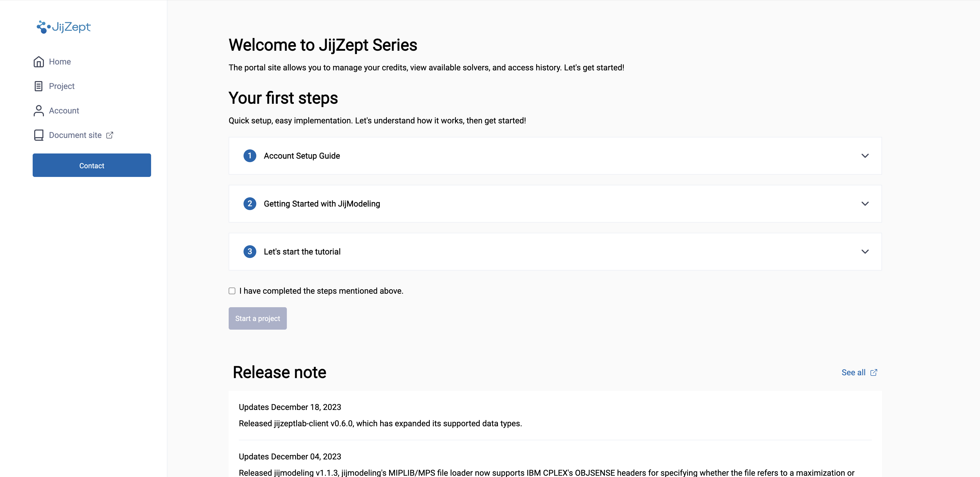Click the step 2 number badge
Screen dimensions: 980x477
[250, 204]
